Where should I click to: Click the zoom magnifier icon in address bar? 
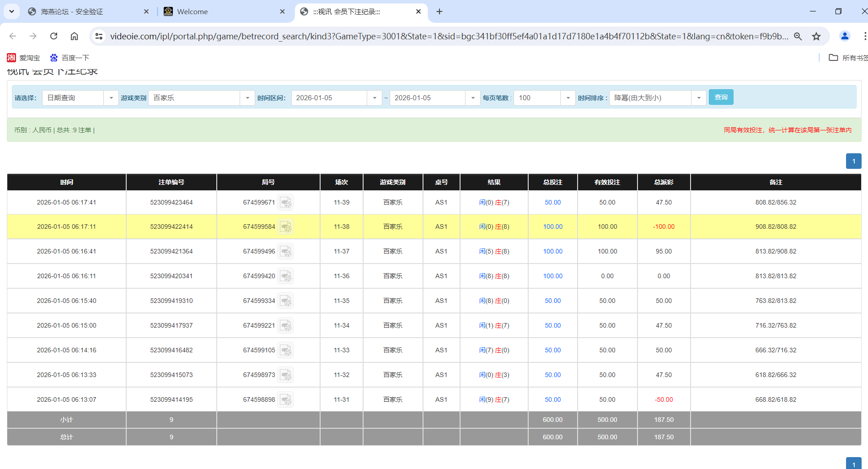(x=798, y=36)
